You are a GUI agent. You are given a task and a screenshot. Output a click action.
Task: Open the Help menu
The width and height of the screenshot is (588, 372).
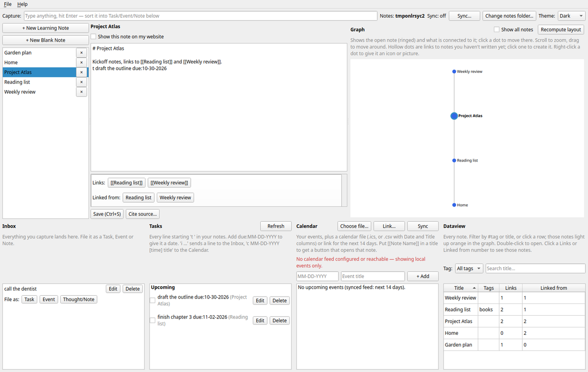pyautogui.click(x=23, y=4)
